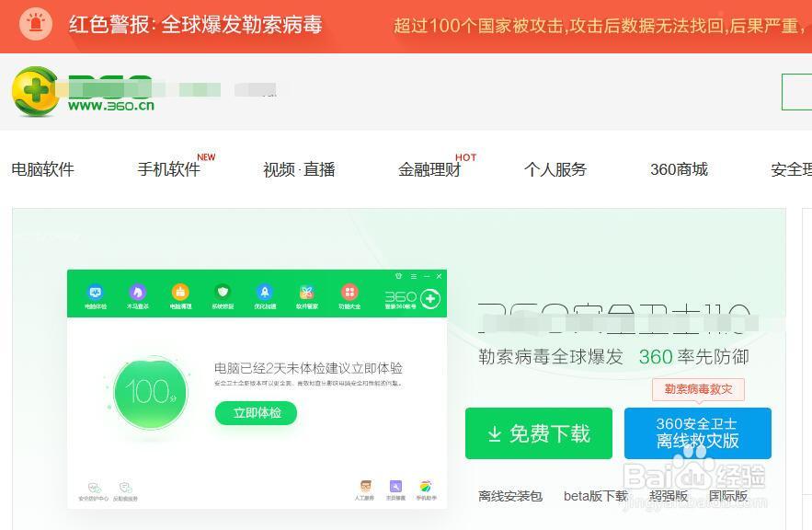Click the 人工服务 support icon
Image resolution: width=812 pixels, height=530 pixels.
tap(364, 484)
